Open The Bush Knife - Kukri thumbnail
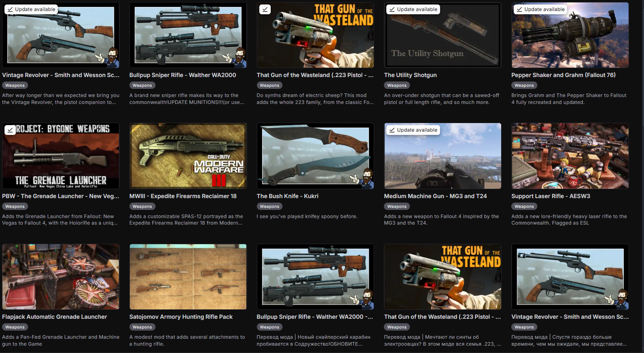 [x=315, y=156]
